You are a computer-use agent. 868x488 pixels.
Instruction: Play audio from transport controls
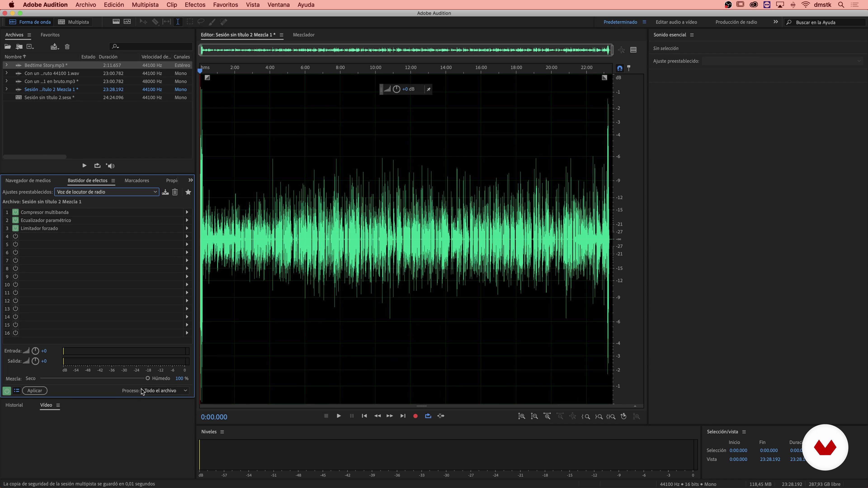[339, 416]
